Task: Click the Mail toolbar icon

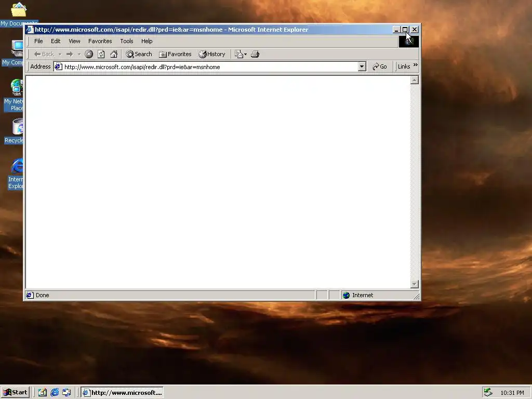Action: 239,54
